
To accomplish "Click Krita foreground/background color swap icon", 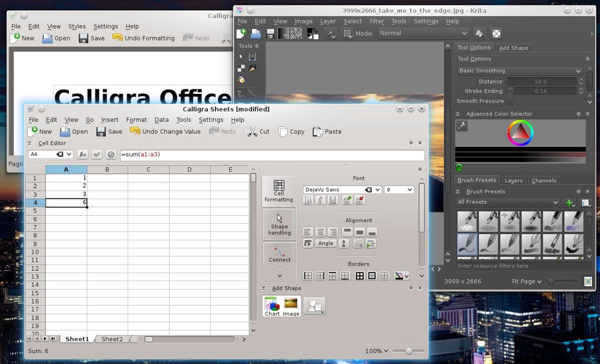I will [315, 30].
